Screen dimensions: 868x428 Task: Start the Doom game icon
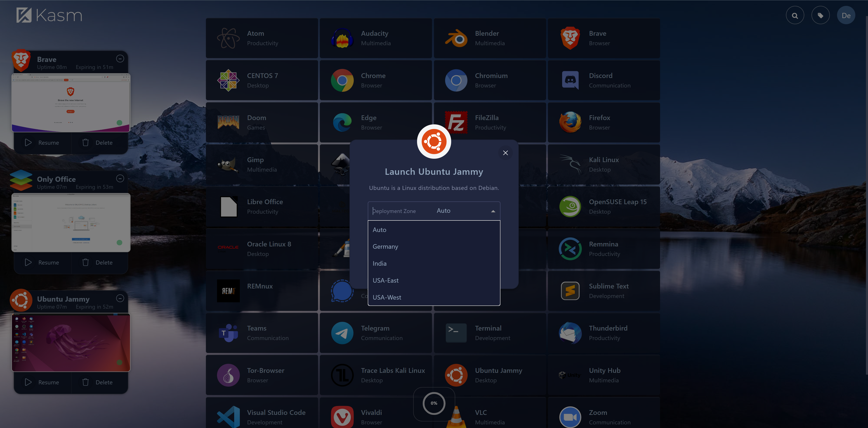229,122
